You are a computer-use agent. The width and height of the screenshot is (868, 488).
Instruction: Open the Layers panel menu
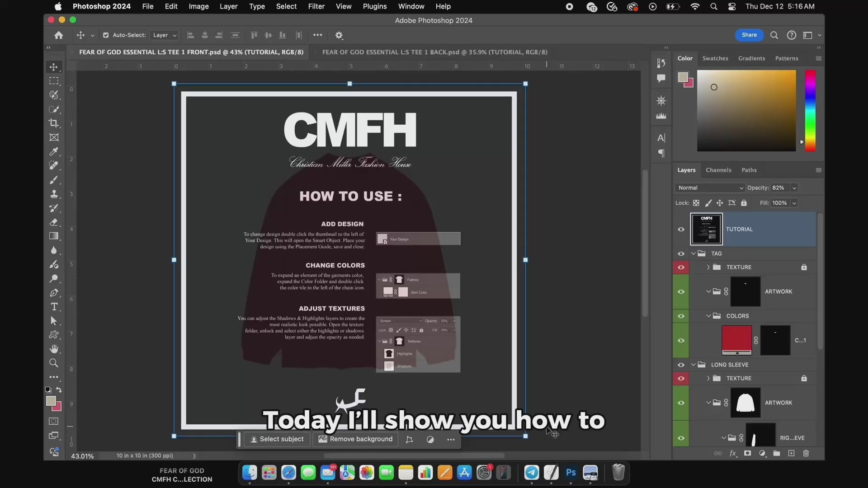tap(818, 170)
